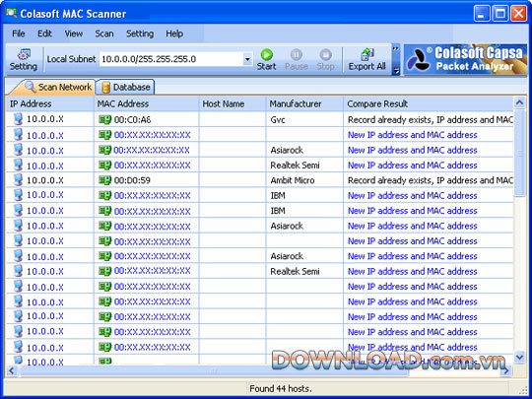Start the network scan
The image size is (532, 399).
click(266, 59)
